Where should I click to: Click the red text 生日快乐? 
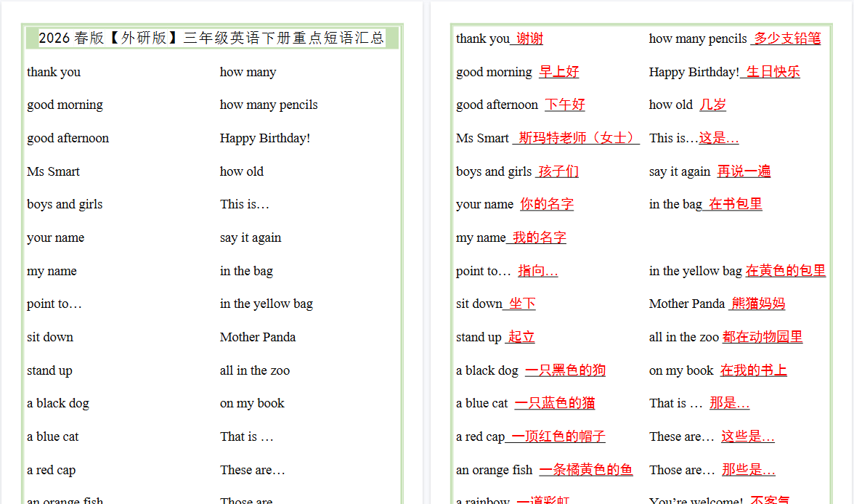[773, 72]
